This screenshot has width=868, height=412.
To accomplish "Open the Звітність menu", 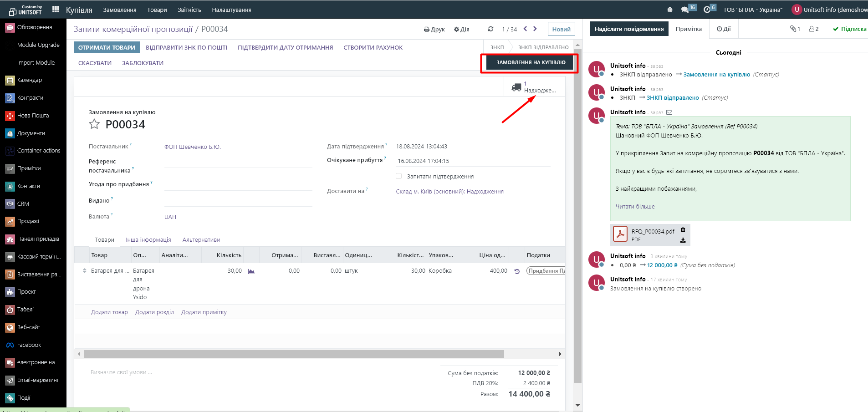I will pyautogui.click(x=189, y=10).
